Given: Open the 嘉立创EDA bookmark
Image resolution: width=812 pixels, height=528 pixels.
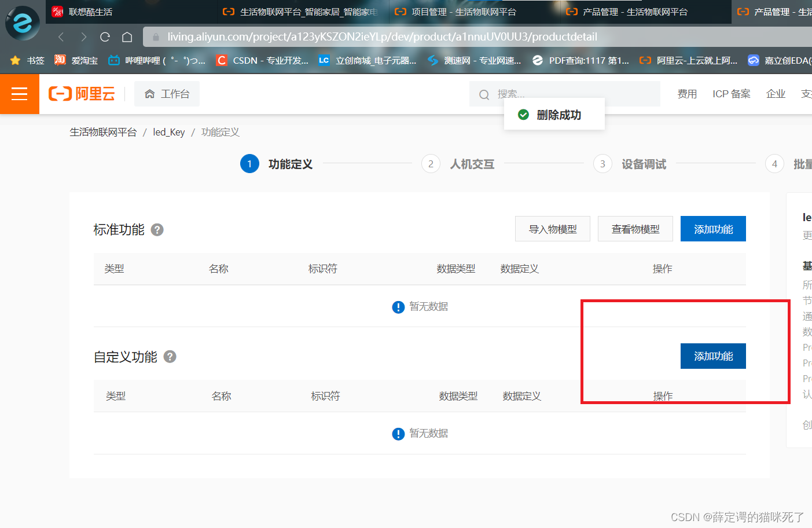Looking at the screenshot, I should (x=780, y=60).
